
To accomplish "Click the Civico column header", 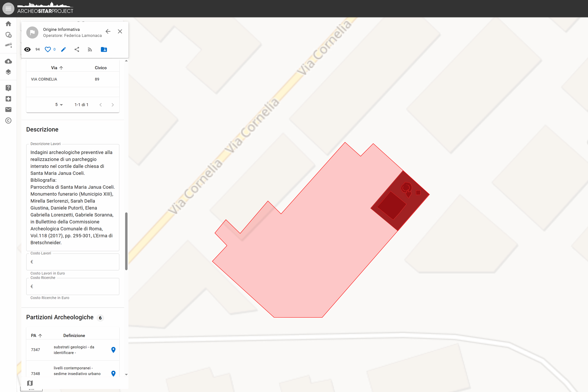I will tap(101, 68).
